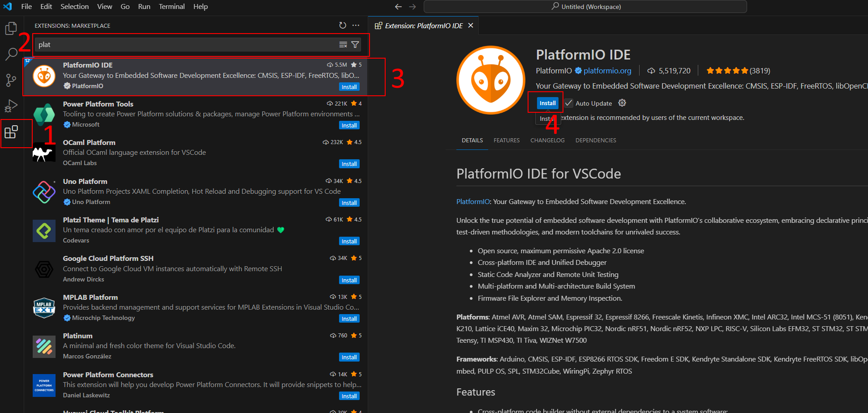Refresh the extensions marketplace list
Viewport: 868px width, 413px height.
[343, 26]
